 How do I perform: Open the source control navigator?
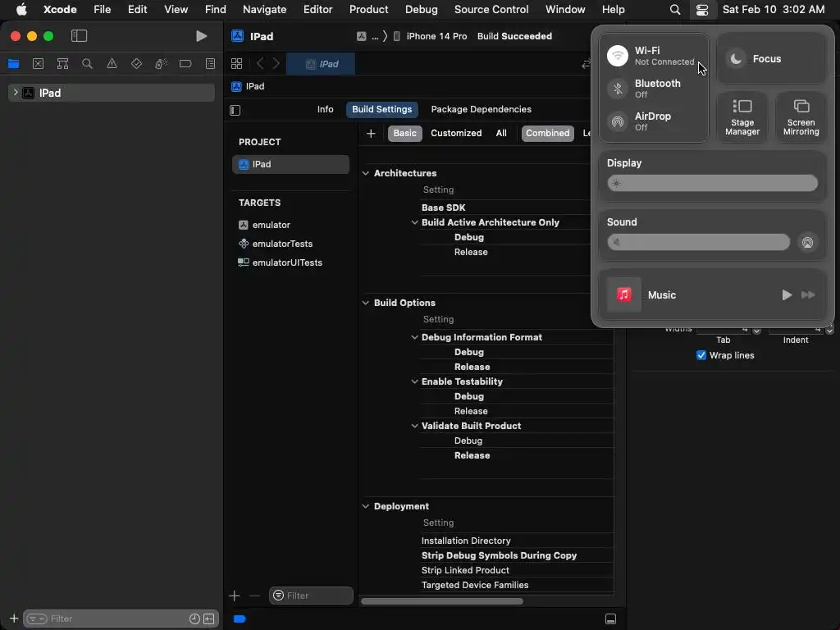pos(38,64)
